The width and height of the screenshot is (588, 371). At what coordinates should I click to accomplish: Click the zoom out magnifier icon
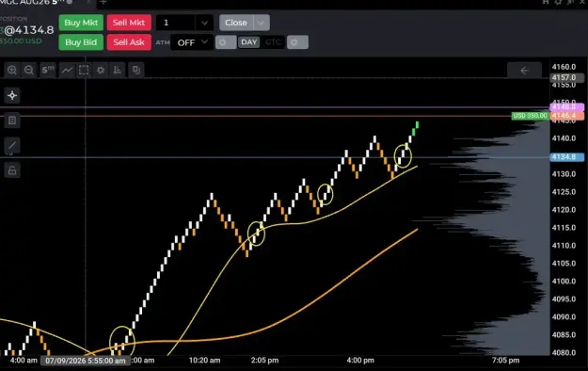[29, 70]
